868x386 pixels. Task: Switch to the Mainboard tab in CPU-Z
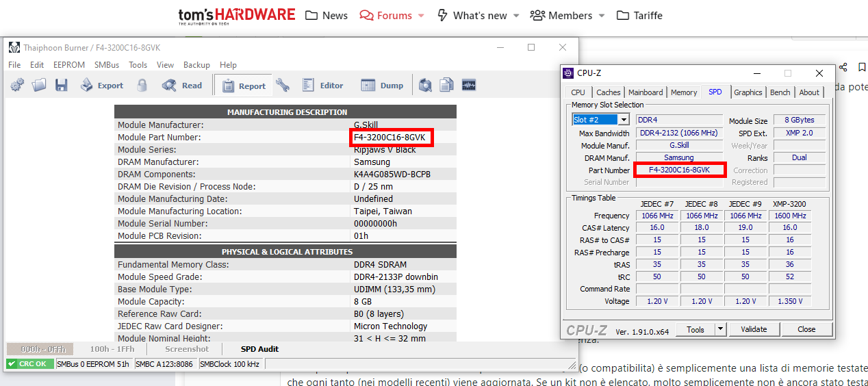coord(646,92)
